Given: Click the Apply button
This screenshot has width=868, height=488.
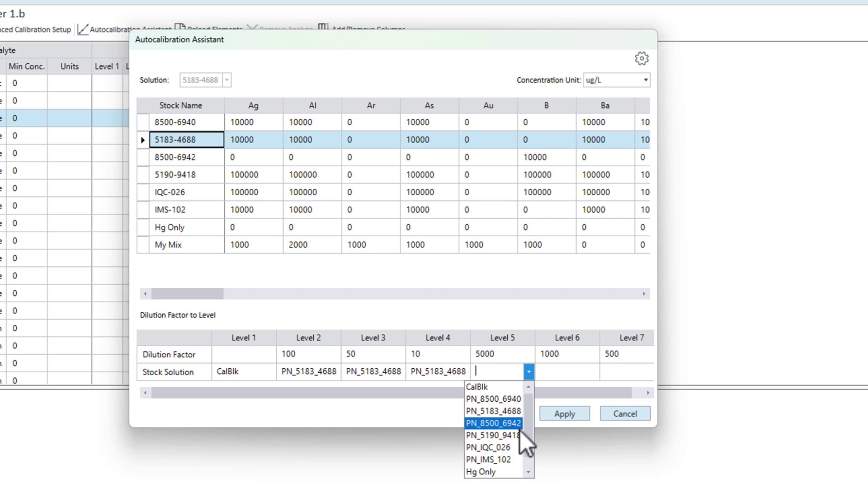Looking at the screenshot, I should (564, 413).
